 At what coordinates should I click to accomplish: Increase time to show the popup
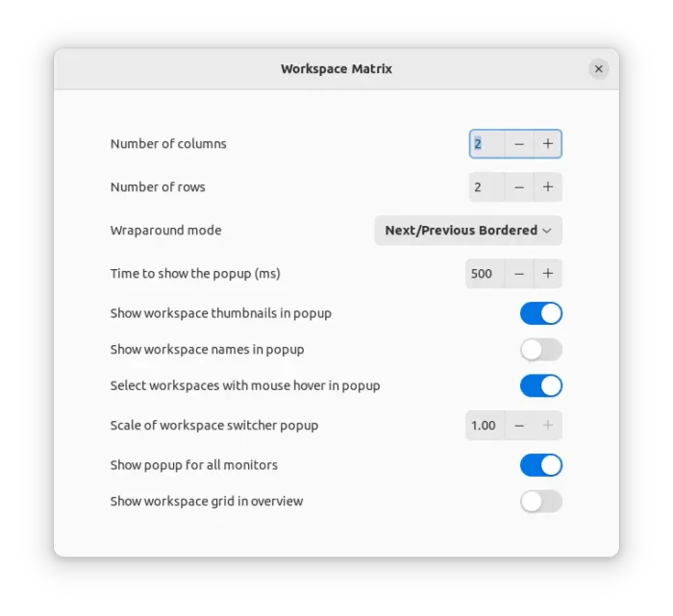548,274
